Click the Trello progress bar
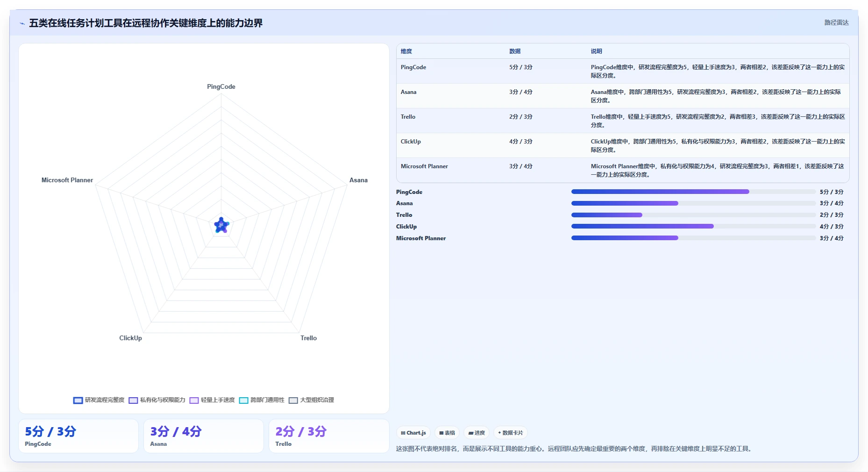 [x=693, y=215]
